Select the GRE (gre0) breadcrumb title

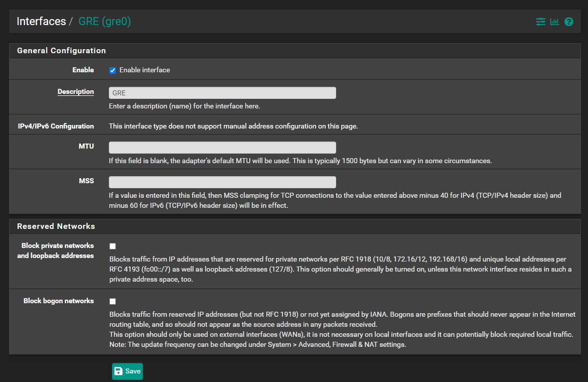104,22
